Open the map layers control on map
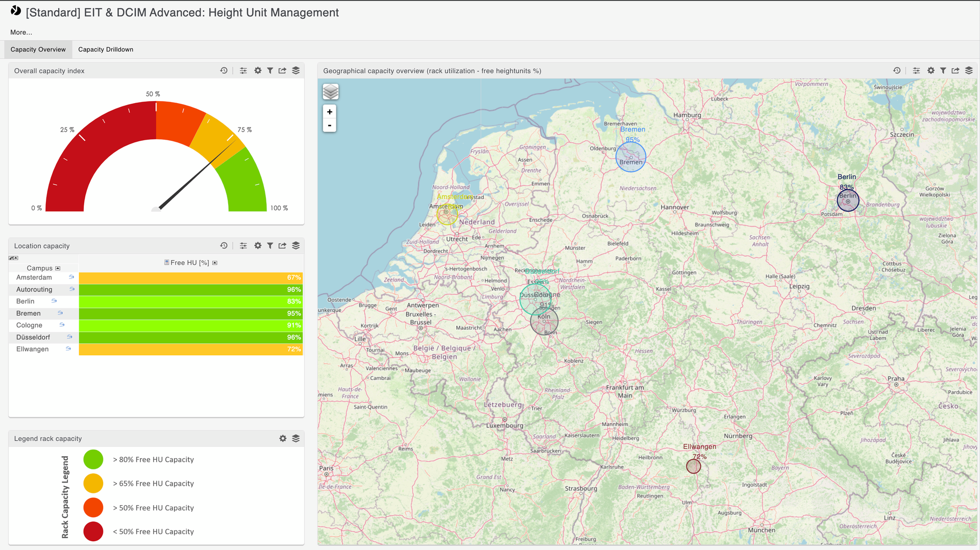 coord(331,92)
